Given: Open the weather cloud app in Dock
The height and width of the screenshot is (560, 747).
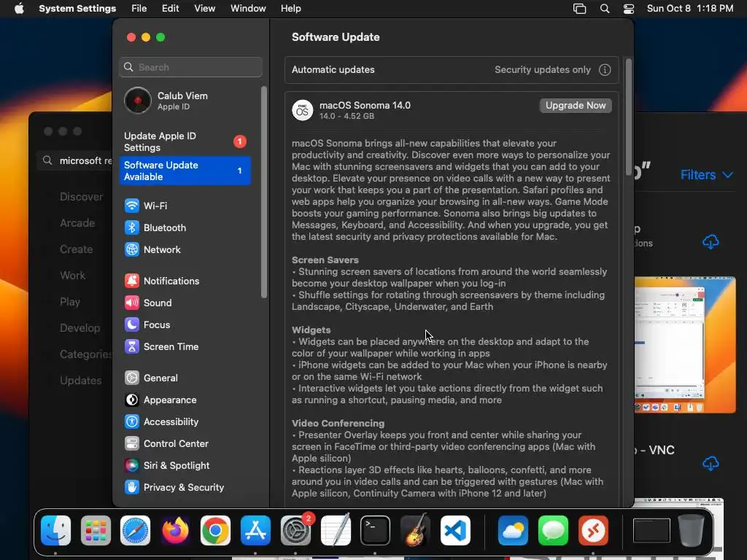Looking at the screenshot, I should (x=513, y=531).
